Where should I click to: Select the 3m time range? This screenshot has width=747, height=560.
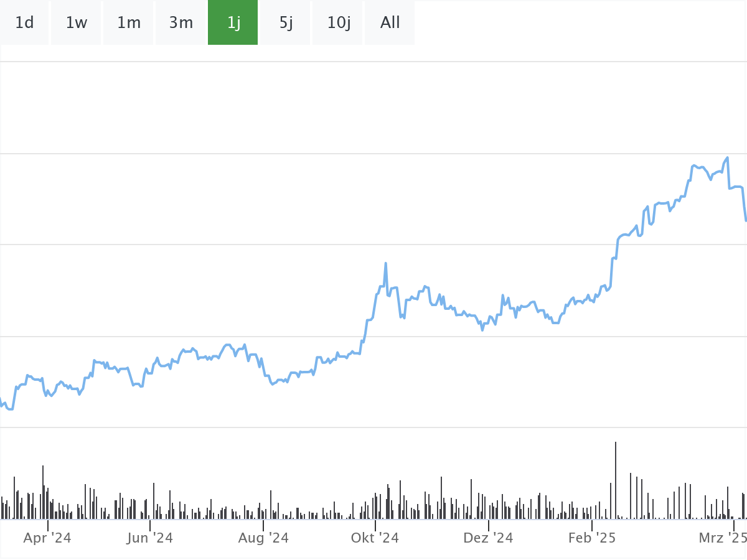click(181, 22)
